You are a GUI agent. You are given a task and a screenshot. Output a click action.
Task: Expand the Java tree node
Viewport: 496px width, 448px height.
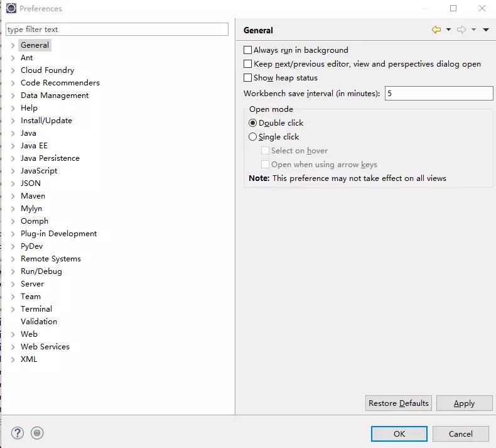coord(13,133)
